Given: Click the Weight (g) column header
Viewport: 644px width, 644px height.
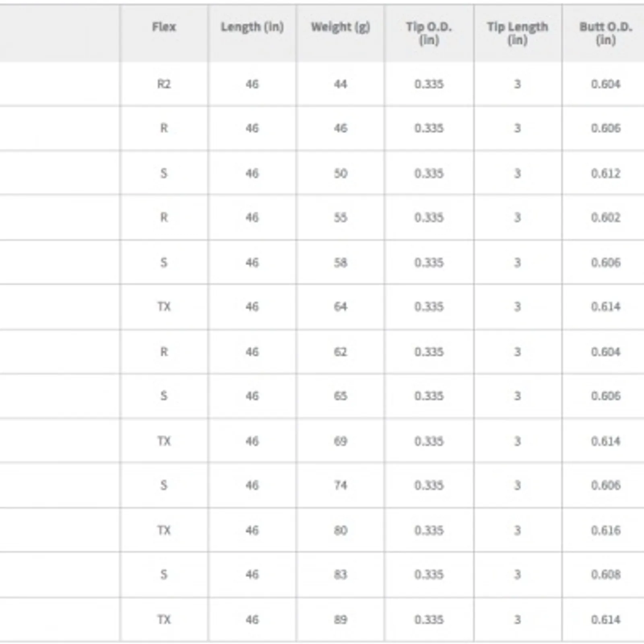Looking at the screenshot, I should tap(340, 27).
